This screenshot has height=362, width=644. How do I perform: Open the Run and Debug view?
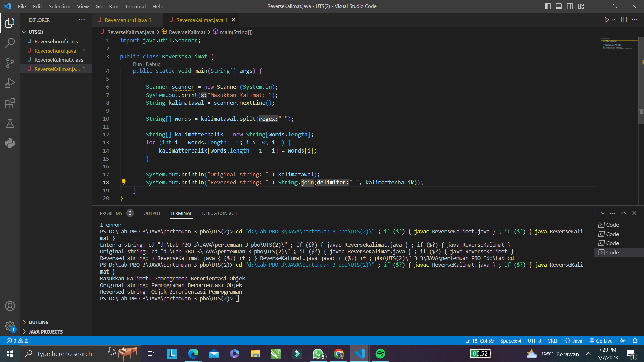coord(10,83)
